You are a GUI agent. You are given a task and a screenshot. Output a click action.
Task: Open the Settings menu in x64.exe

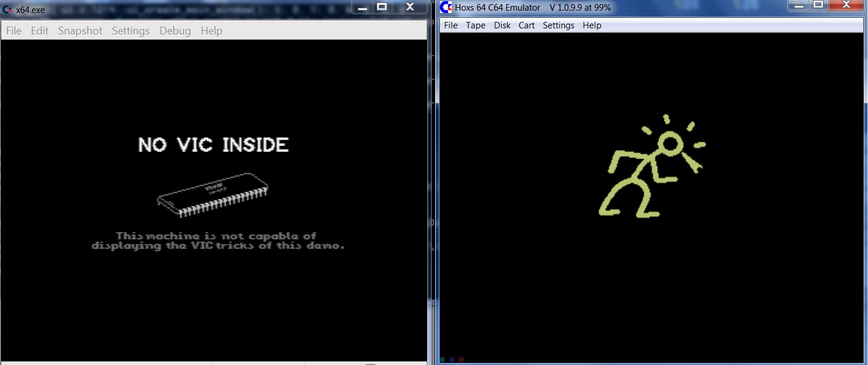tap(130, 31)
